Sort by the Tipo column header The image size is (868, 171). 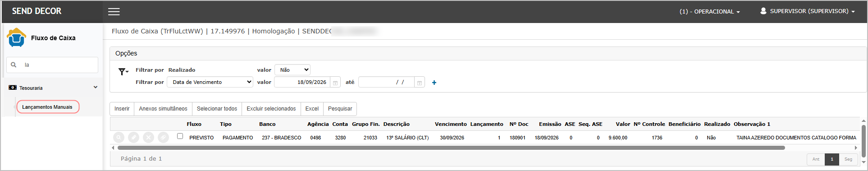tap(226, 124)
